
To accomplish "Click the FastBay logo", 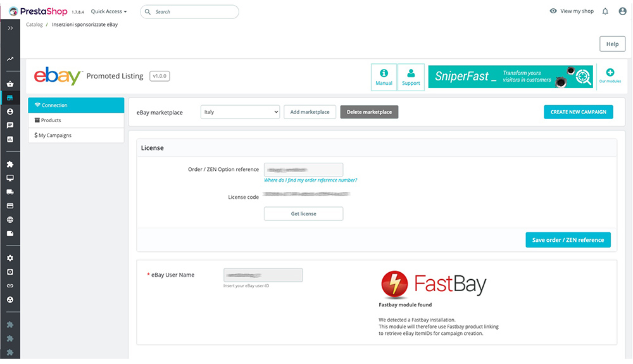I will point(434,284).
